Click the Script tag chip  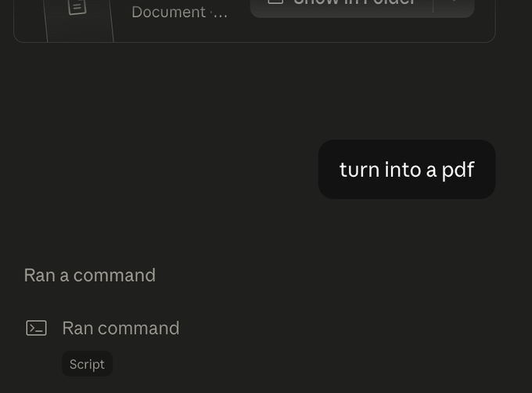[87, 364]
